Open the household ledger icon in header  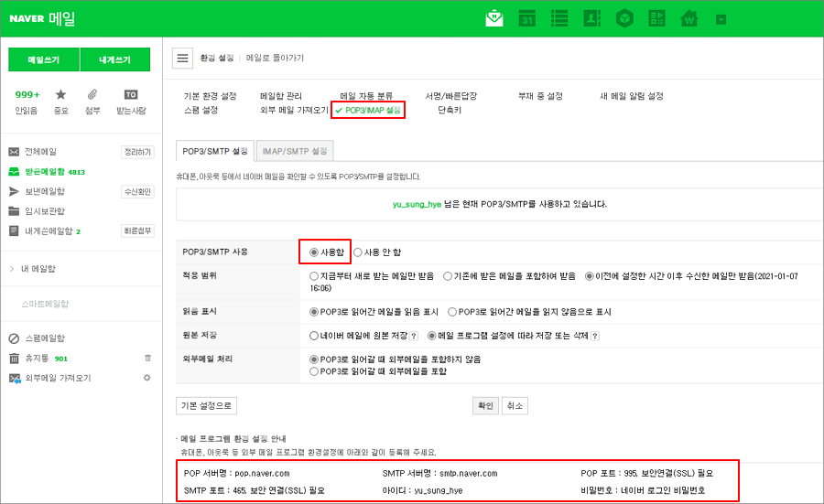click(x=656, y=18)
